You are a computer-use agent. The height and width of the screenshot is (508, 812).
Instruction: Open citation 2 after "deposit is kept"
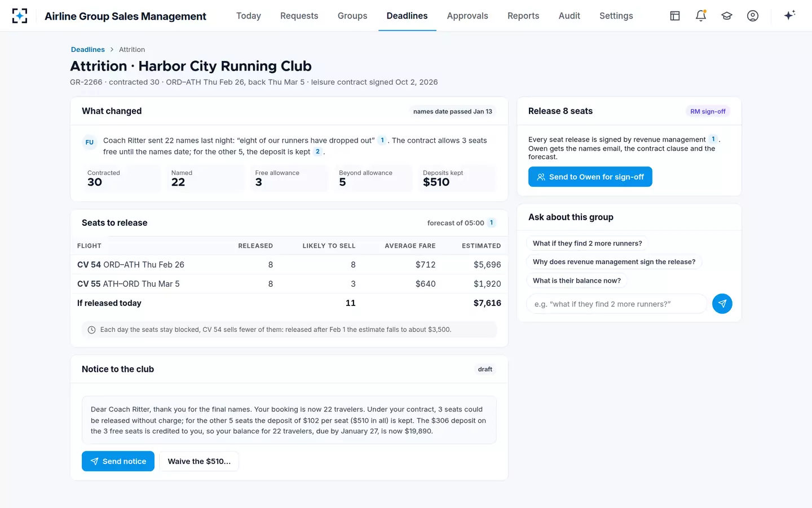(317, 151)
